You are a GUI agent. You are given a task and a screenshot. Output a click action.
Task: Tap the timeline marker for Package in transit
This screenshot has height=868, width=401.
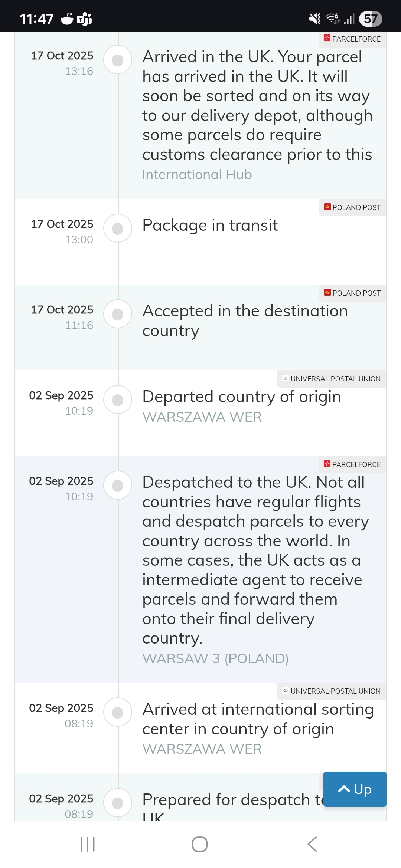point(118,228)
